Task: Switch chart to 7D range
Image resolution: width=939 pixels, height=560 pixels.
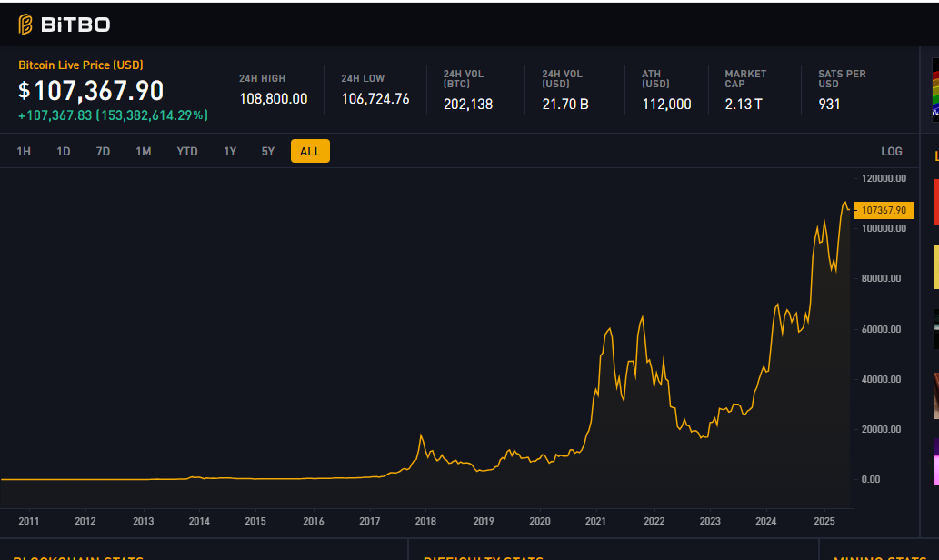Action: [x=103, y=152]
